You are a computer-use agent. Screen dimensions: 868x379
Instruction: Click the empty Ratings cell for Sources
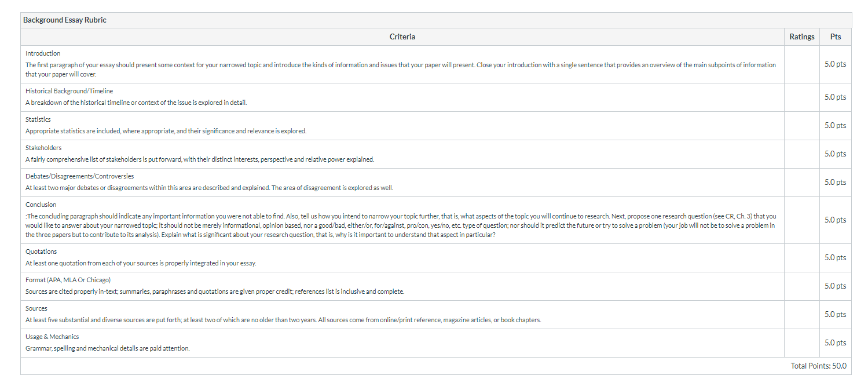802,315
